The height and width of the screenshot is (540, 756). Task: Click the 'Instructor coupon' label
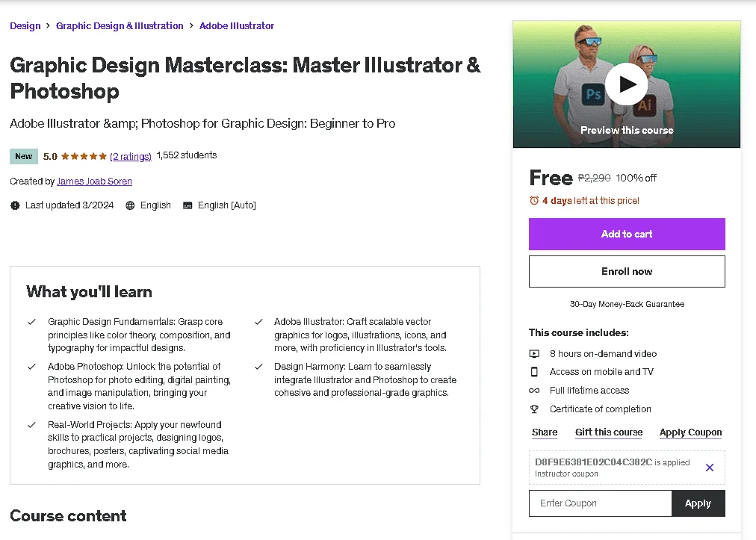tap(566, 474)
